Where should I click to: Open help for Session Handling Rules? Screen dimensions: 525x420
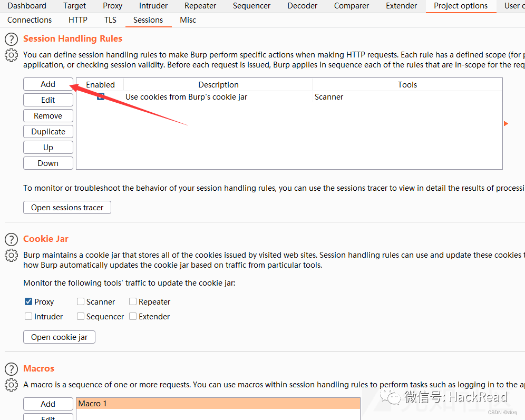[x=11, y=39]
